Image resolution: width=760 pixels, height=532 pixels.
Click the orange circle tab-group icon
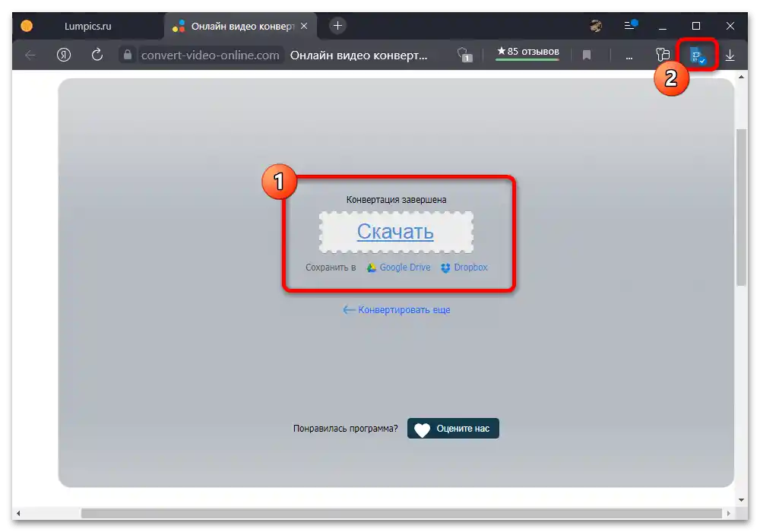27,26
